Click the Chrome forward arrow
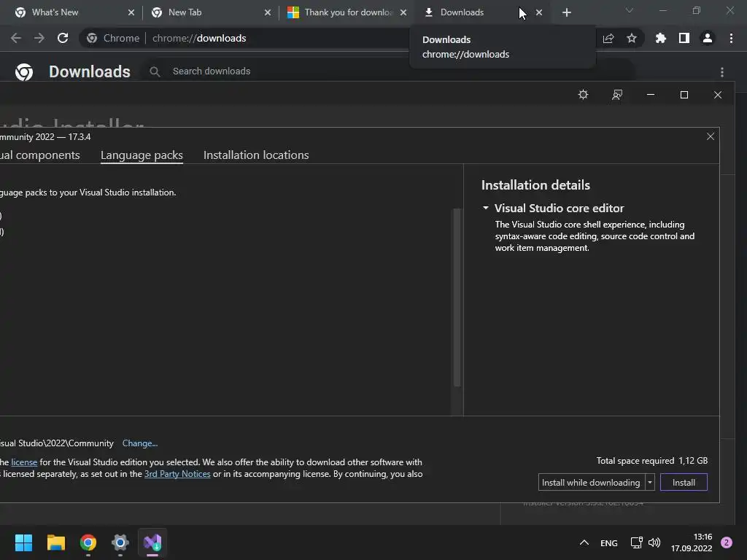 tap(39, 38)
